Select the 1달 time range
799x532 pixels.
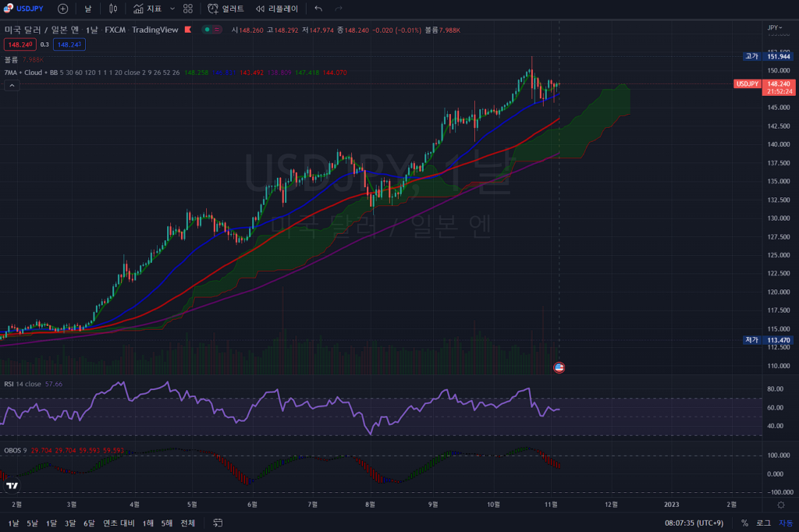(51, 523)
